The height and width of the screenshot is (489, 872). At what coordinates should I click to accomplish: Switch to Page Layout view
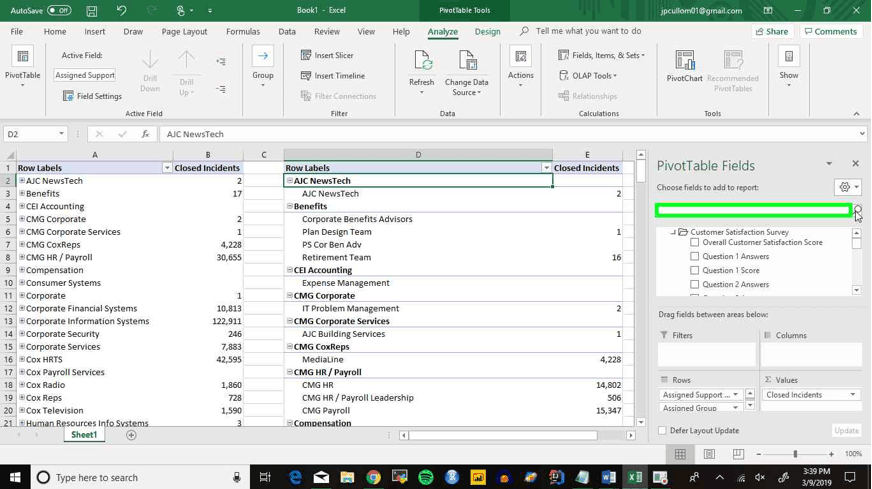(709, 454)
